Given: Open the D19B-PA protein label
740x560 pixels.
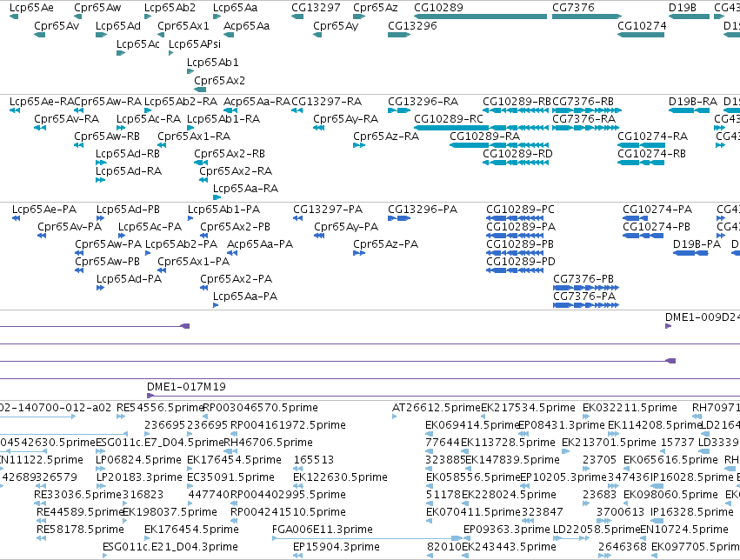Looking at the screenshot, I should pyautogui.click(x=697, y=244).
